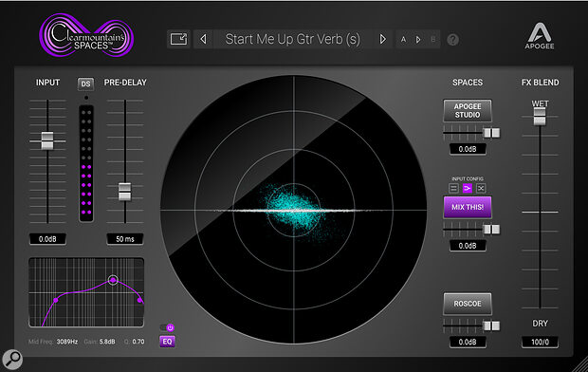588x372 pixels.
Task: Click the magnifier zoom icon
Action: pyautogui.click(x=12, y=360)
